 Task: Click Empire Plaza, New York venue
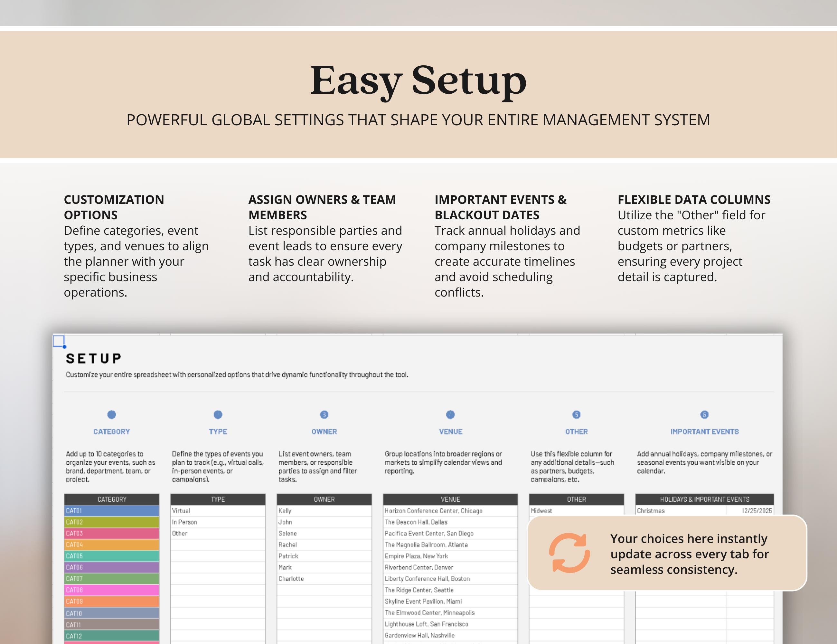pyautogui.click(x=450, y=556)
